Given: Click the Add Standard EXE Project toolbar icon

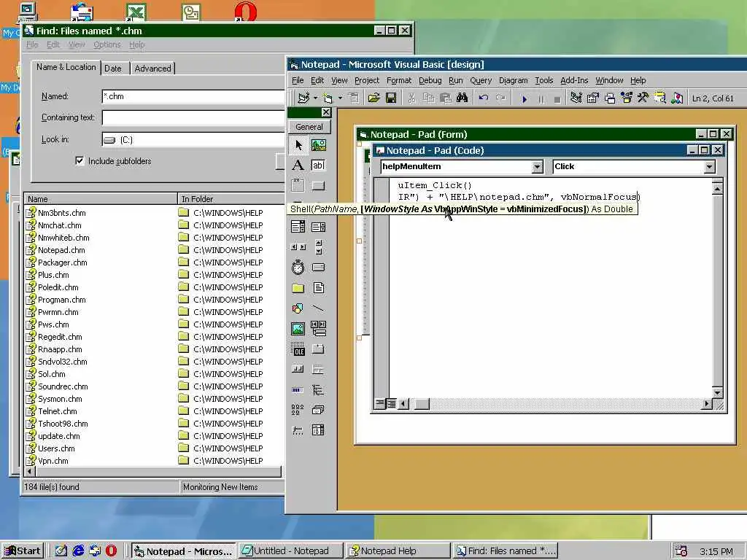Looking at the screenshot, I should click(303, 98).
